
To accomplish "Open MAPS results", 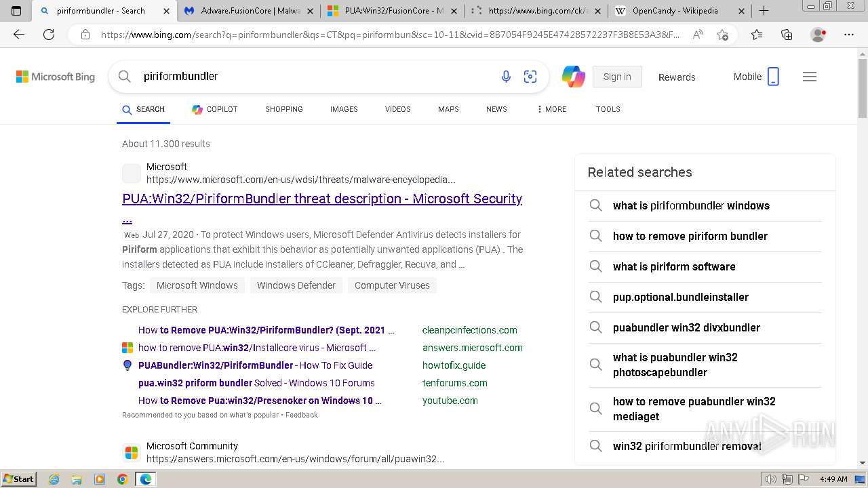I will coord(448,109).
